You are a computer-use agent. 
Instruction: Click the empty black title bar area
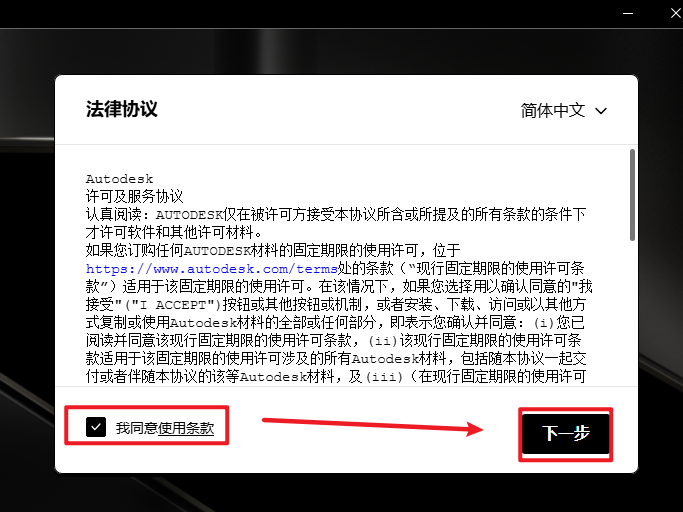[305, 14]
